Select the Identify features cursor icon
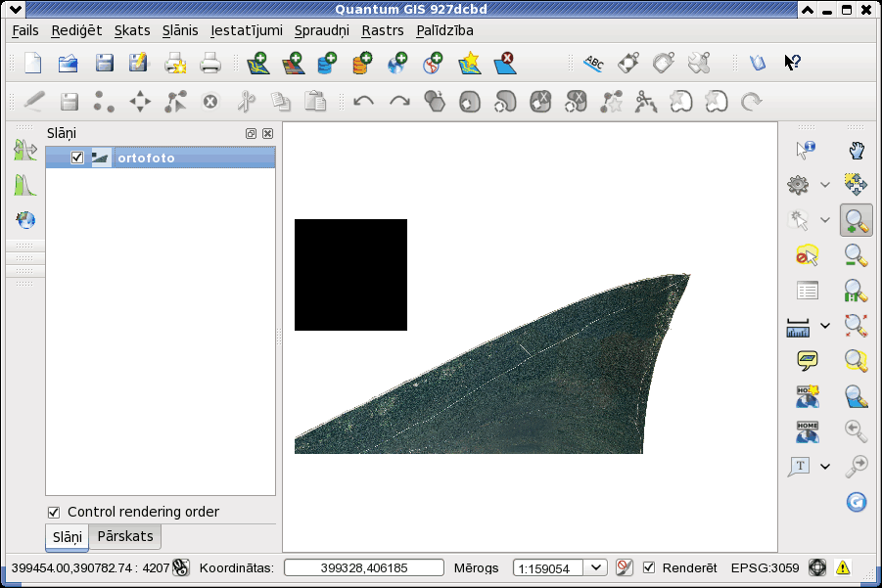The image size is (882, 588). [x=806, y=150]
